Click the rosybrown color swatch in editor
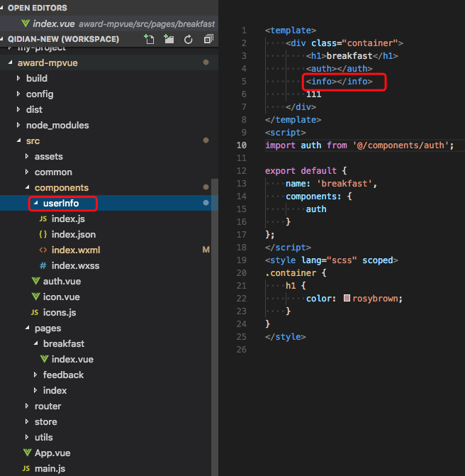Viewport: 465px width, 476px height. pyautogui.click(x=347, y=298)
